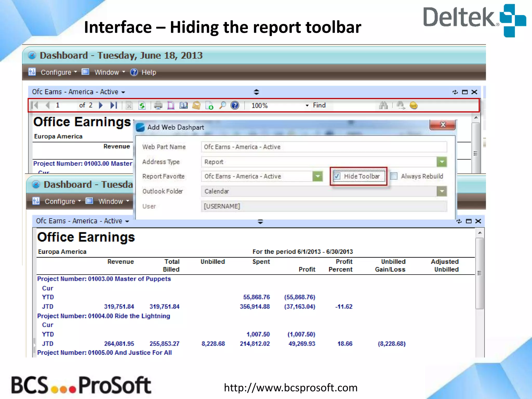Click the blue Help question mark icon
Viewport: 532px width, 399px height.
[134, 72]
